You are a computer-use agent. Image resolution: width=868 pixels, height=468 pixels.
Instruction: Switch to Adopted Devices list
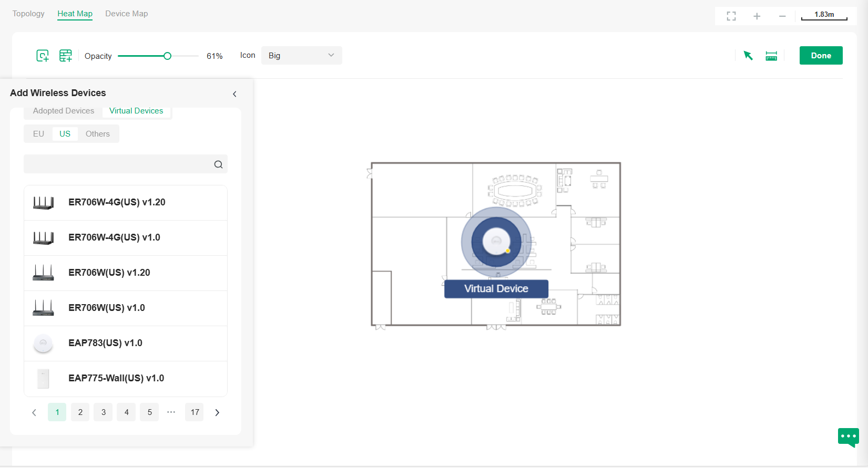click(64, 111)
